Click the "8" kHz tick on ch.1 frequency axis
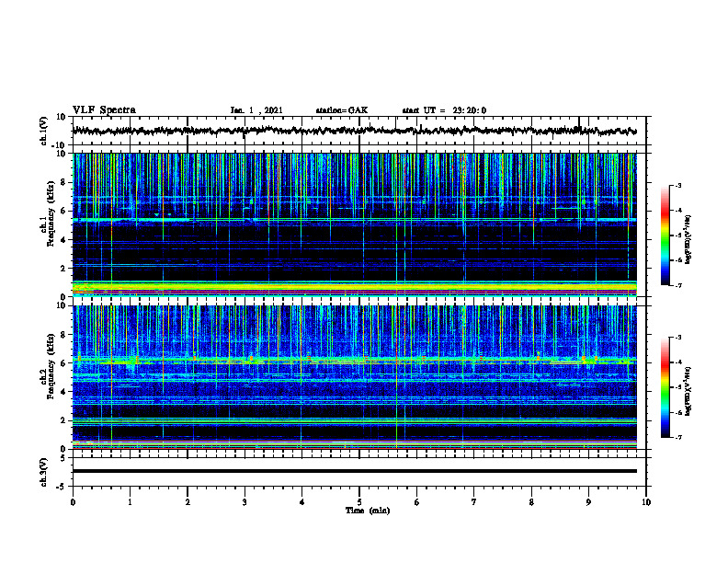The width and height of the screenshot is (728, 563). 63,182
